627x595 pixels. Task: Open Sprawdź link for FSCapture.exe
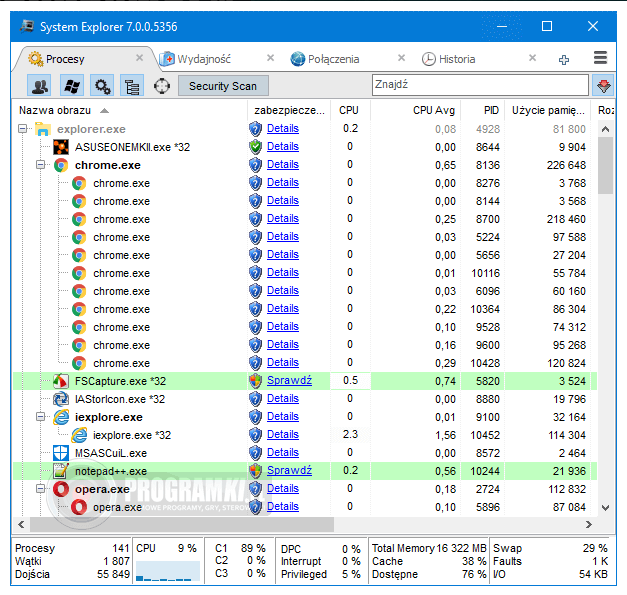(x=289, y=380)
